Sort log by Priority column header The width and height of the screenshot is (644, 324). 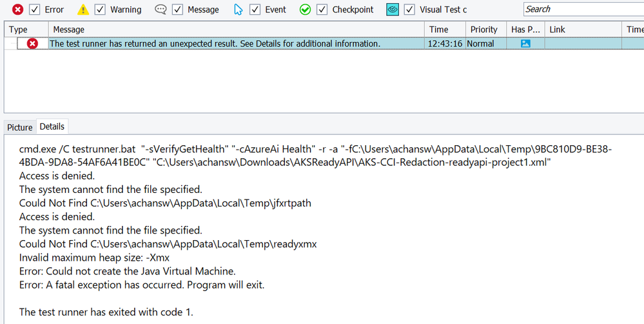483,30
